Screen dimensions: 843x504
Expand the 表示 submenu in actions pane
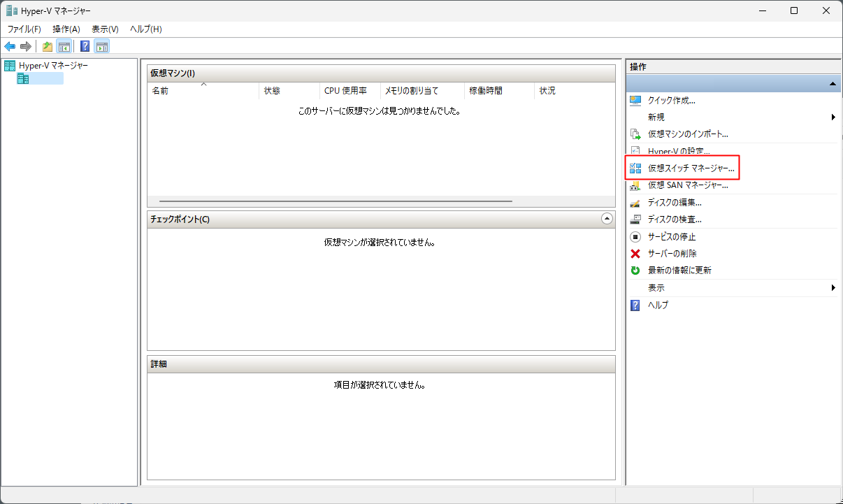pos(833,288)
